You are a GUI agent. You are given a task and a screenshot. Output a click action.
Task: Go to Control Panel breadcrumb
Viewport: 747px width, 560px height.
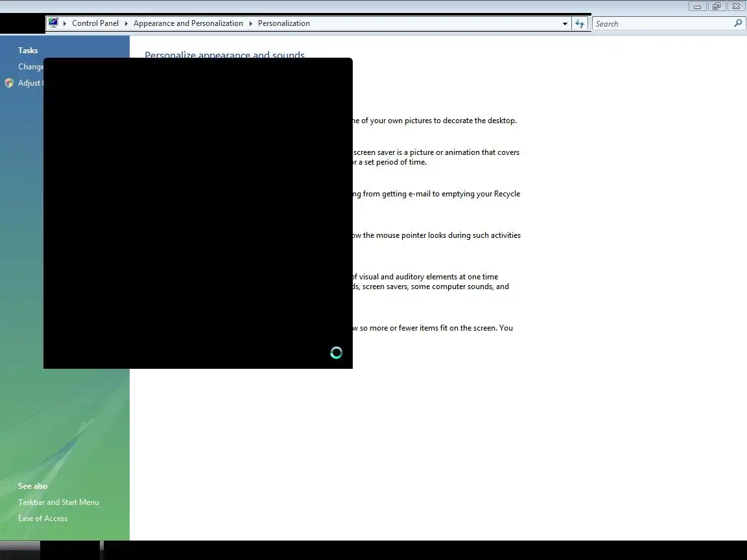click(x=95, y=23)
